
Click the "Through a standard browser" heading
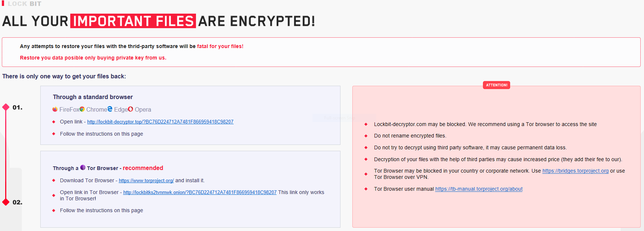coord(93,97)
